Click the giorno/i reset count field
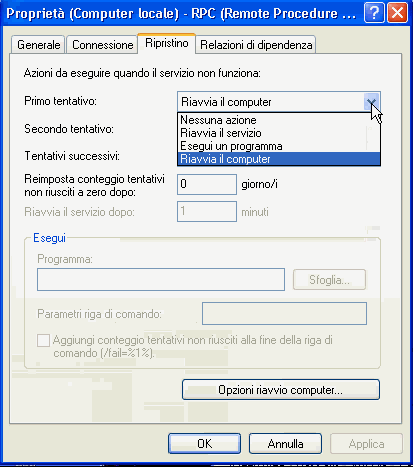Screen dimensions: 413x467 point(207,184)
